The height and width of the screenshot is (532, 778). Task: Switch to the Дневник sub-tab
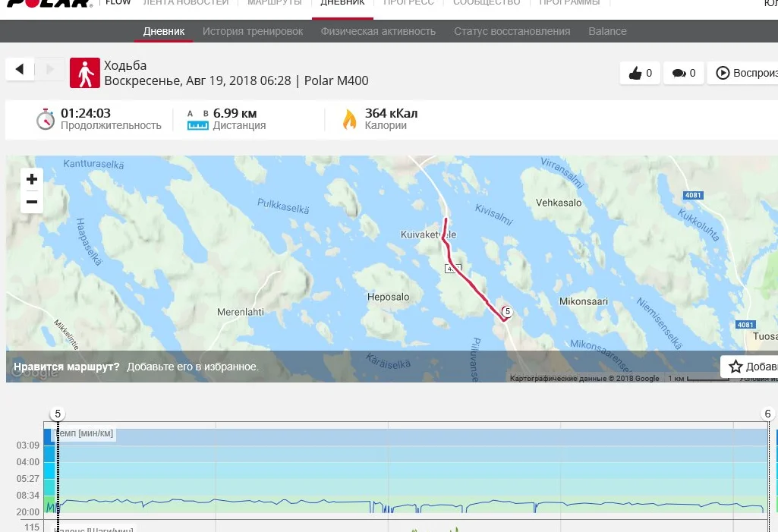click(164, 31)
